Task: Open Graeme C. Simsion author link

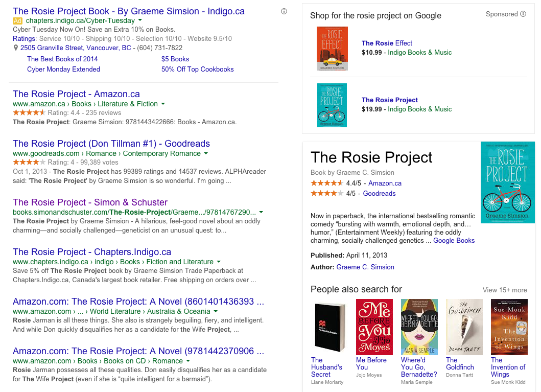Action: click(365, 267)
